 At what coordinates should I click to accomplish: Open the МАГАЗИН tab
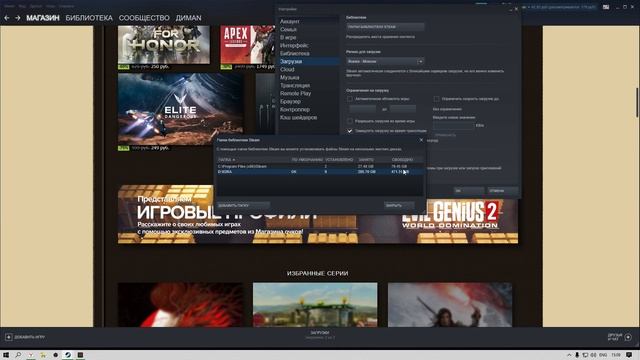[x=43, y=18]
